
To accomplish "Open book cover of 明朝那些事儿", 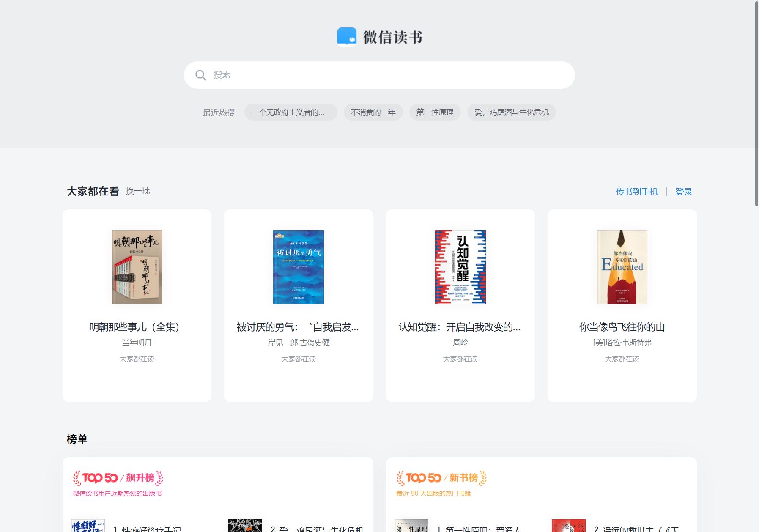I will point(137,267).
